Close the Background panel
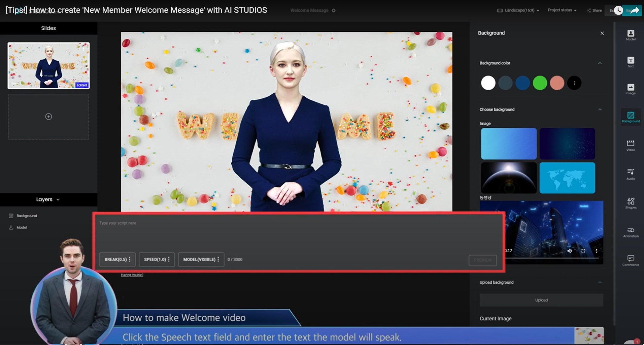The image size is (644, 345). pyautogui.click(x=602, y=33)
